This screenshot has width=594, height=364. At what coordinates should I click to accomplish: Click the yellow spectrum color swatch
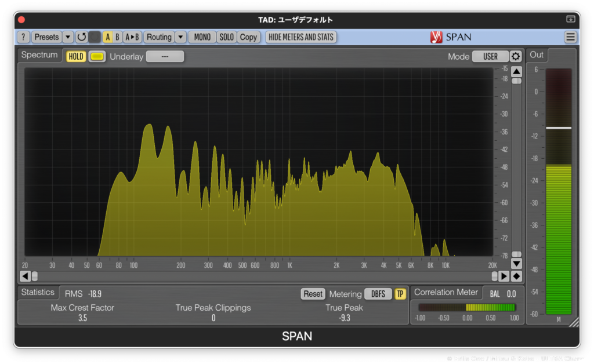click(x=97, y=56)
